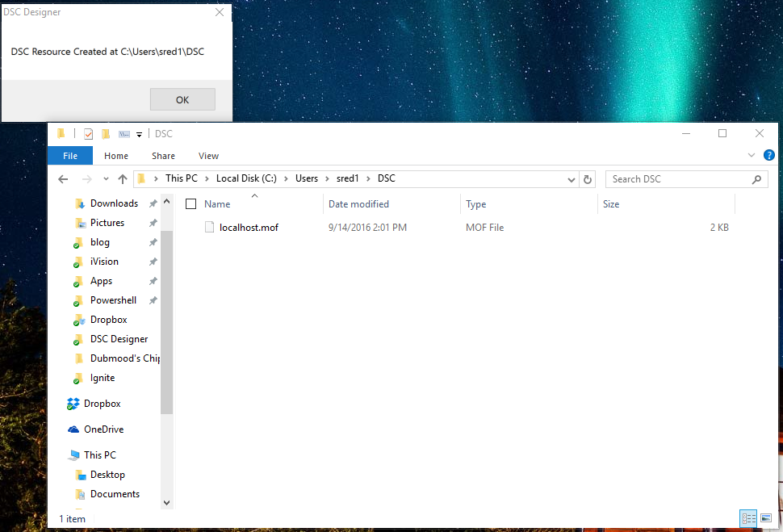Sort by the Name column header
Image resolution: width=783 pixels, height=532 pixels.
click(217, 203)
